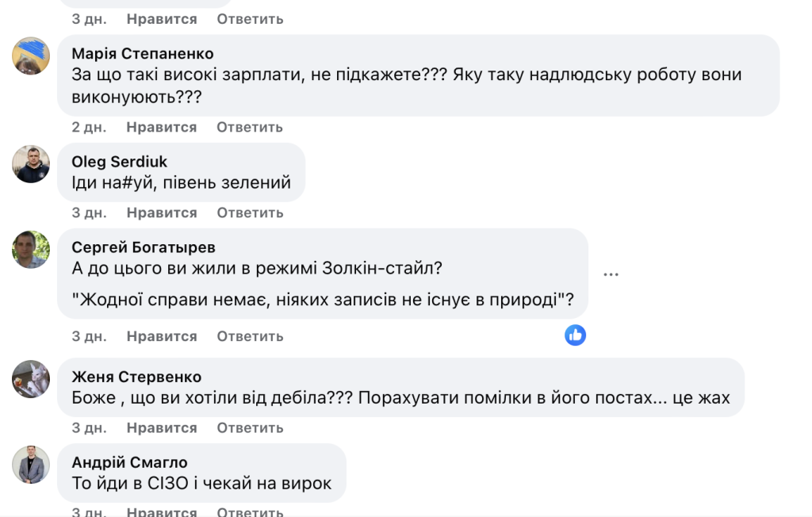The image size is (812, 517).
Task: Click Нравится under Женя Стервенко's comment
Action: click(x=162, y=427)
